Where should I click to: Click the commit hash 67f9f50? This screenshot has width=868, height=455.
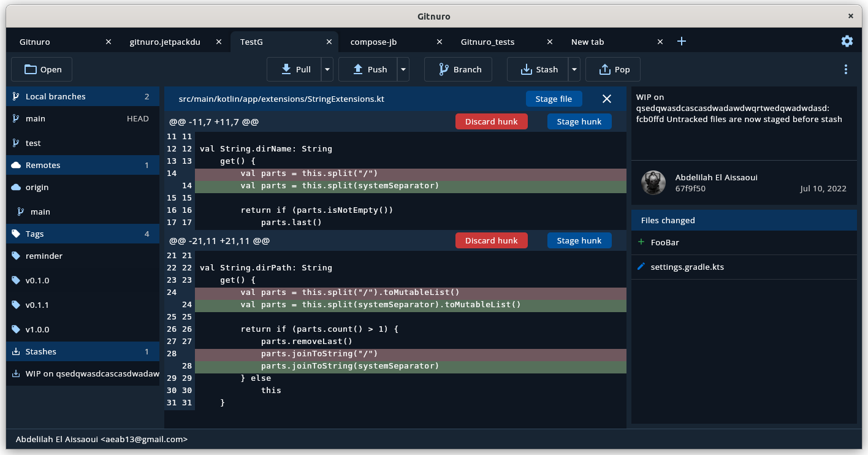click(690, 188)
